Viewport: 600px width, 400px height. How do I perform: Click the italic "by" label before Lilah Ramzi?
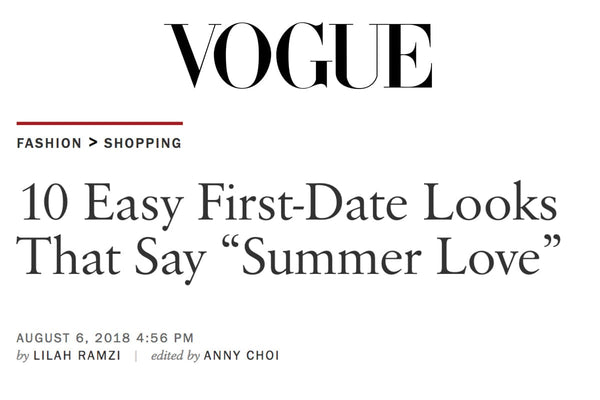(x=23, y=356)
